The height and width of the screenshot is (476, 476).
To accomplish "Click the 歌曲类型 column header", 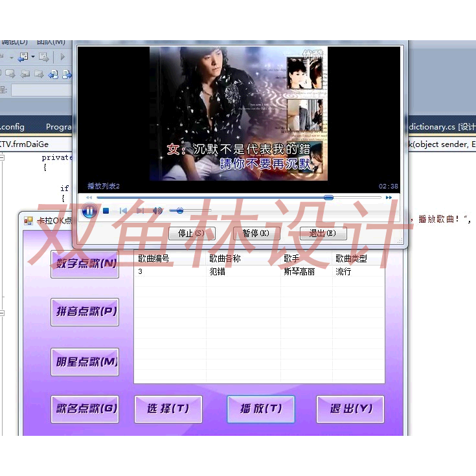I will 359,258.
